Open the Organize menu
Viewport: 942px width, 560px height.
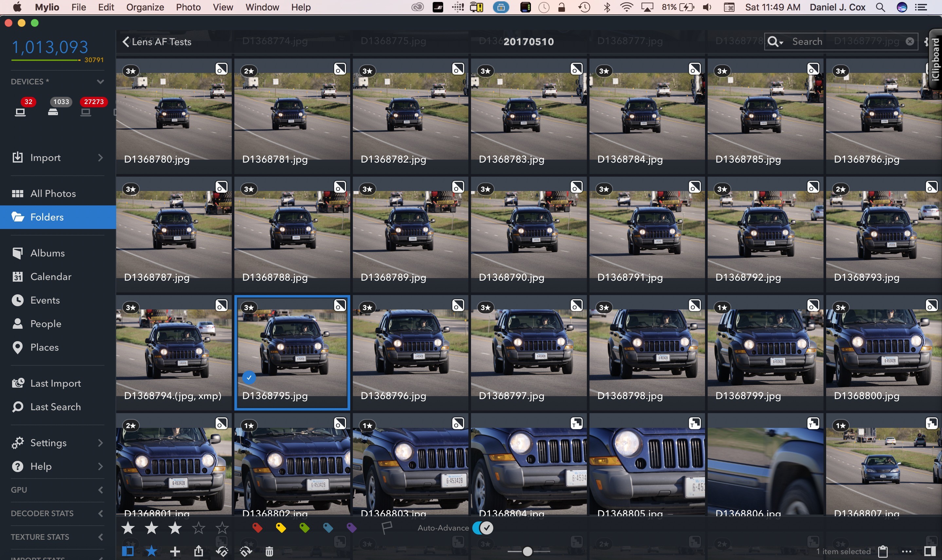coord(145,7)
